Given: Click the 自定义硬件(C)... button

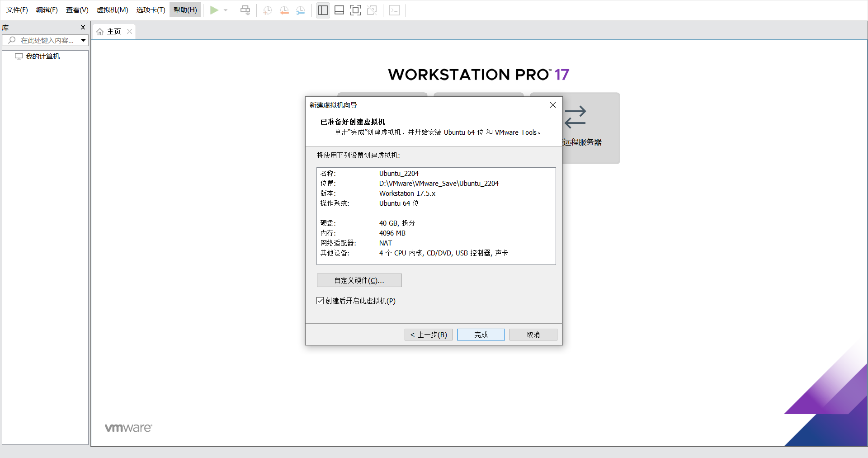Looking at the screenshot, I should (x=359, y=280).
